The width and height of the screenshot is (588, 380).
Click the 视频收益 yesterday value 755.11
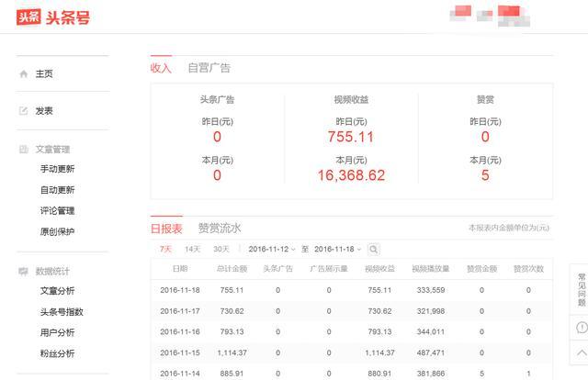(x=351, y=137)
